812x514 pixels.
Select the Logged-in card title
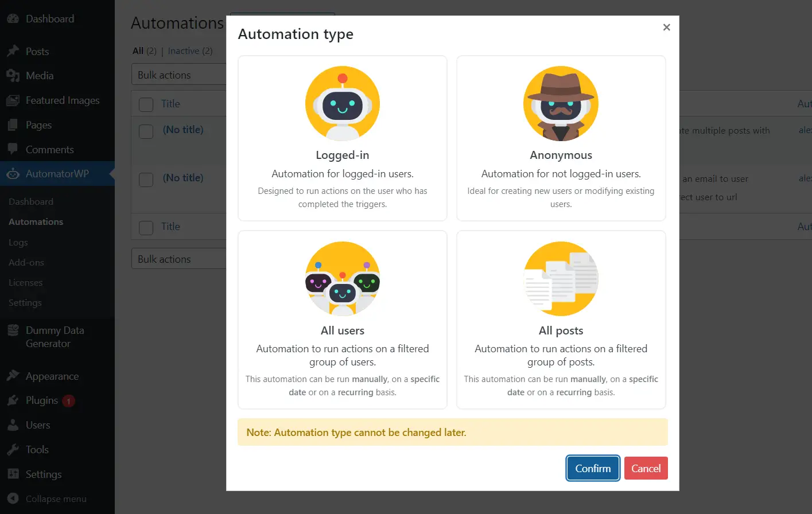coord(343,155)
